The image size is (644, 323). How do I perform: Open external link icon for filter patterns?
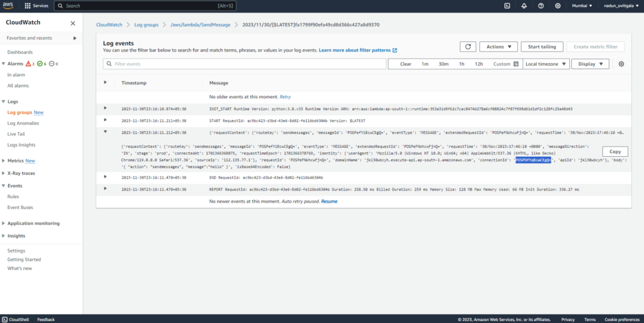click(x=395, y=50)
